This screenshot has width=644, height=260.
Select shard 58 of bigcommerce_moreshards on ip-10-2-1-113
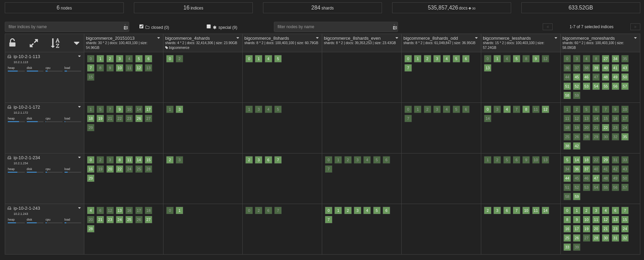click(567, 96)
